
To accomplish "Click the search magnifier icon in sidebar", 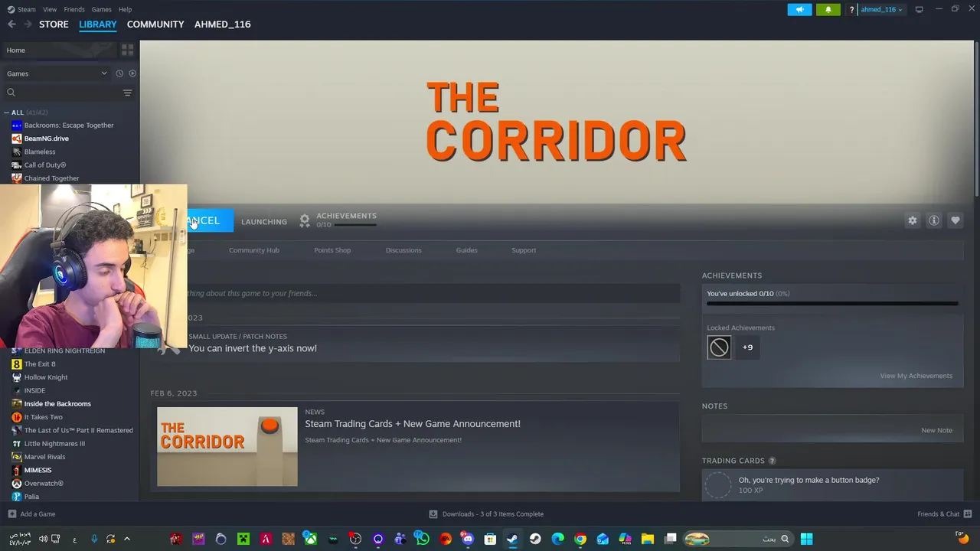I will click(11, 93).
